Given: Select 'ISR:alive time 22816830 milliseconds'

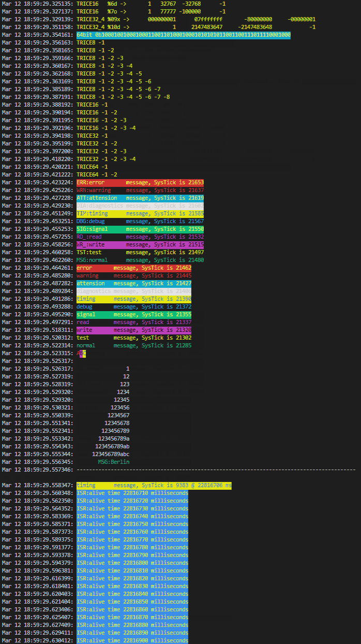Looking at the screenshot, I should [x=132, y=586].
